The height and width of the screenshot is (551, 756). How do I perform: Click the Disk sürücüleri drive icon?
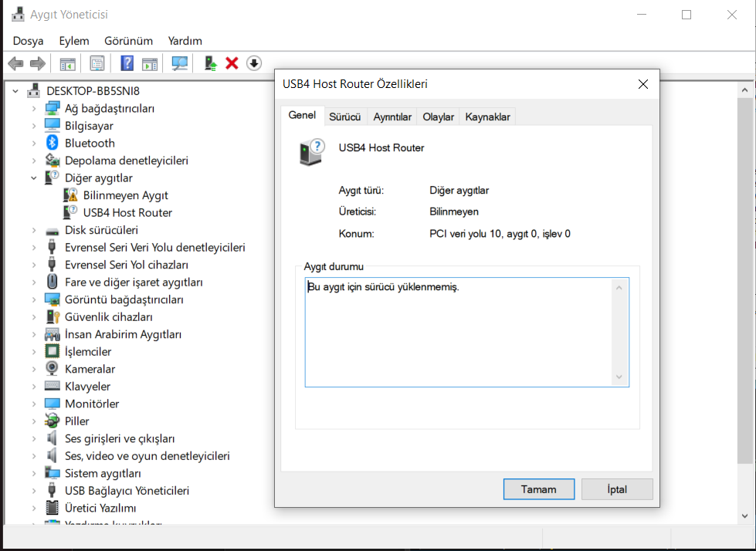(52, 231)
